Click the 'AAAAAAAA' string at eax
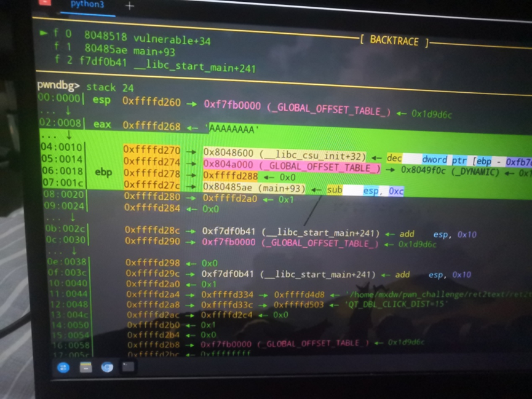The width and height of the screenshot is (532, 399). (234, 129)
